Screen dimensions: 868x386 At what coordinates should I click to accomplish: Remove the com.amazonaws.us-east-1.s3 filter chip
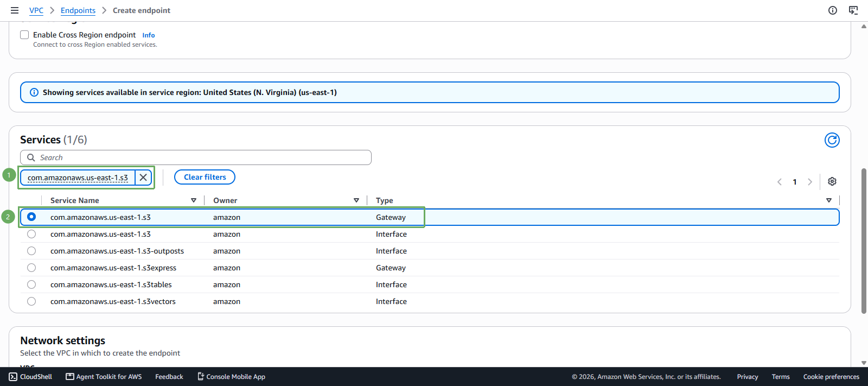tap(143, 178)
